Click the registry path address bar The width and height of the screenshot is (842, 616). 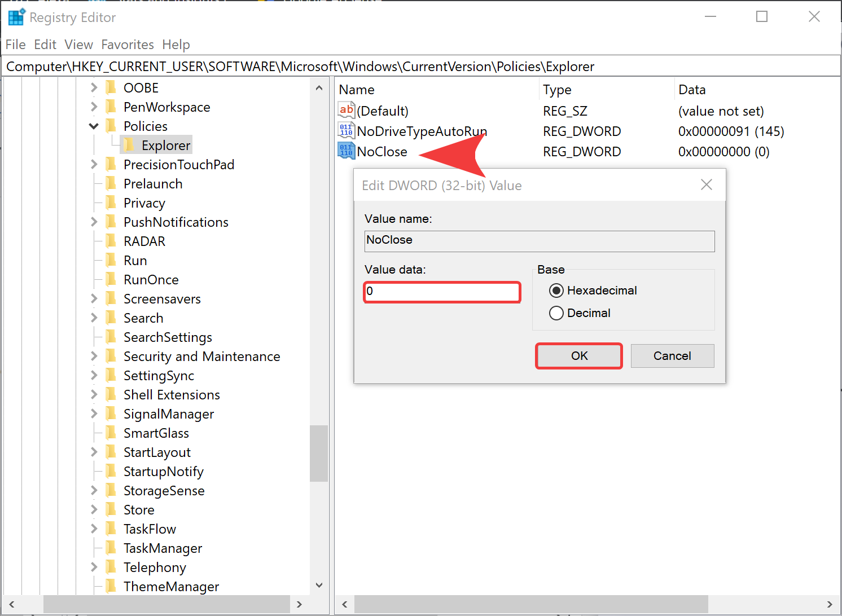coord(420,67)
